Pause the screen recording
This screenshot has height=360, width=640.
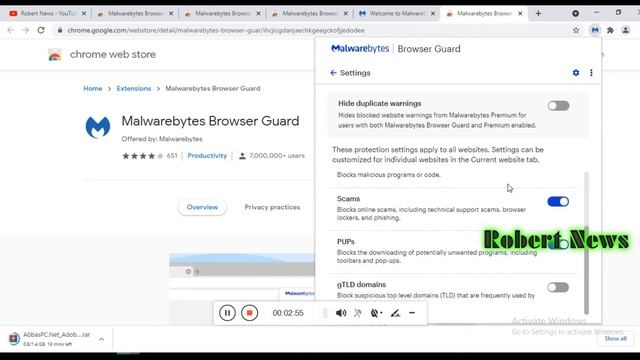[227, 313]
